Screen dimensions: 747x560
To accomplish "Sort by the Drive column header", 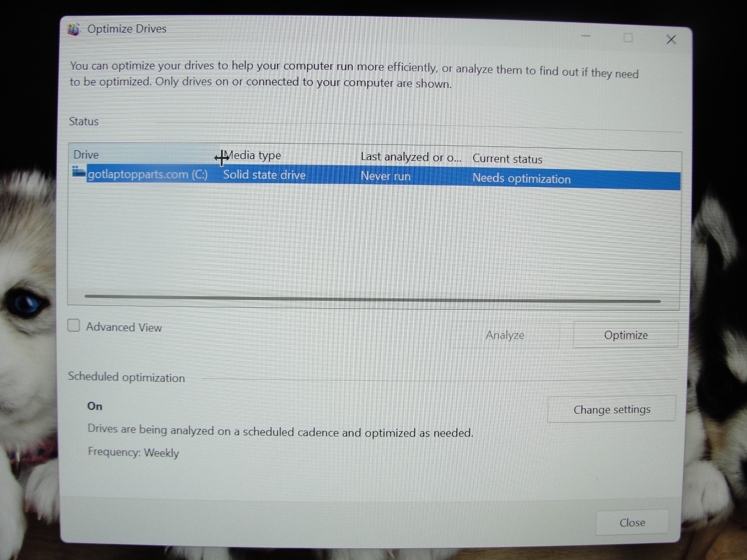I will coord(145,155).
